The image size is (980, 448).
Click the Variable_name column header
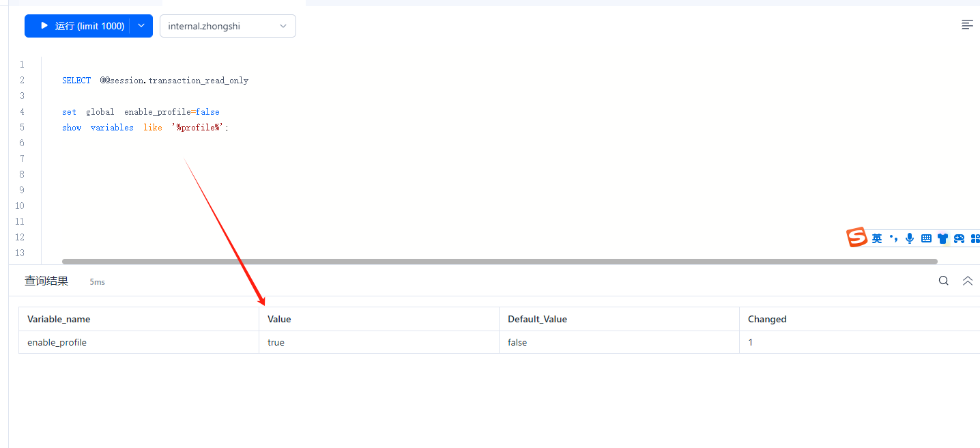(59, 319)
